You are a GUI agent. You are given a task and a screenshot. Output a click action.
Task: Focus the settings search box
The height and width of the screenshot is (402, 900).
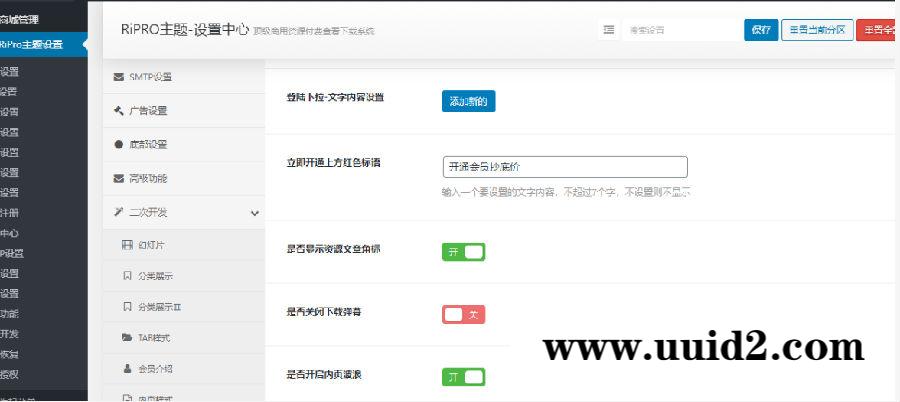click(x=680, y=30)
